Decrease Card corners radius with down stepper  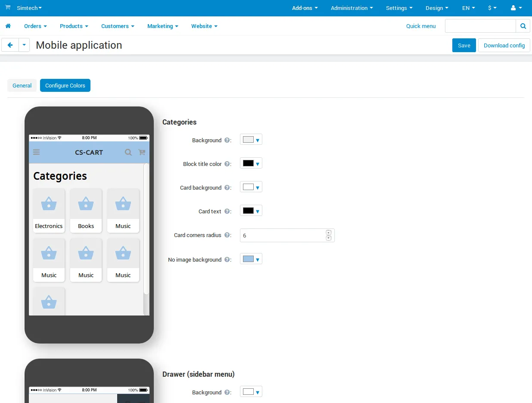(x=329, y=238)
